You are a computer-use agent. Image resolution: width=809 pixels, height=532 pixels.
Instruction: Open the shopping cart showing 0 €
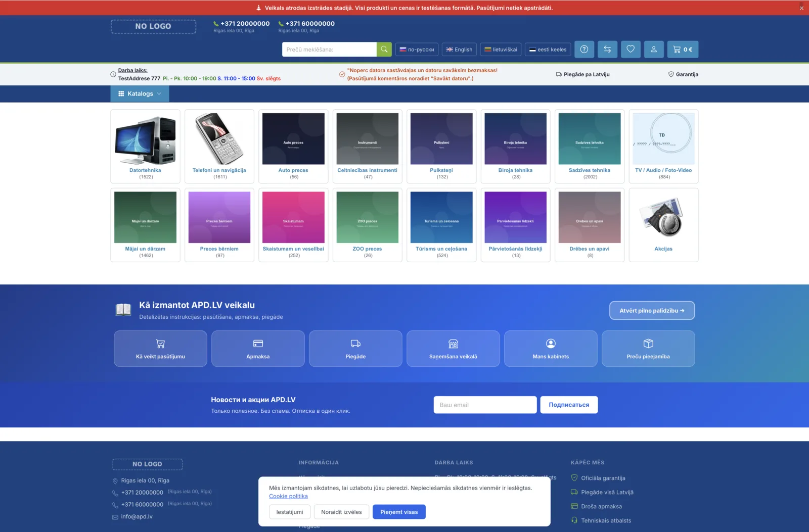pos(683,50)
